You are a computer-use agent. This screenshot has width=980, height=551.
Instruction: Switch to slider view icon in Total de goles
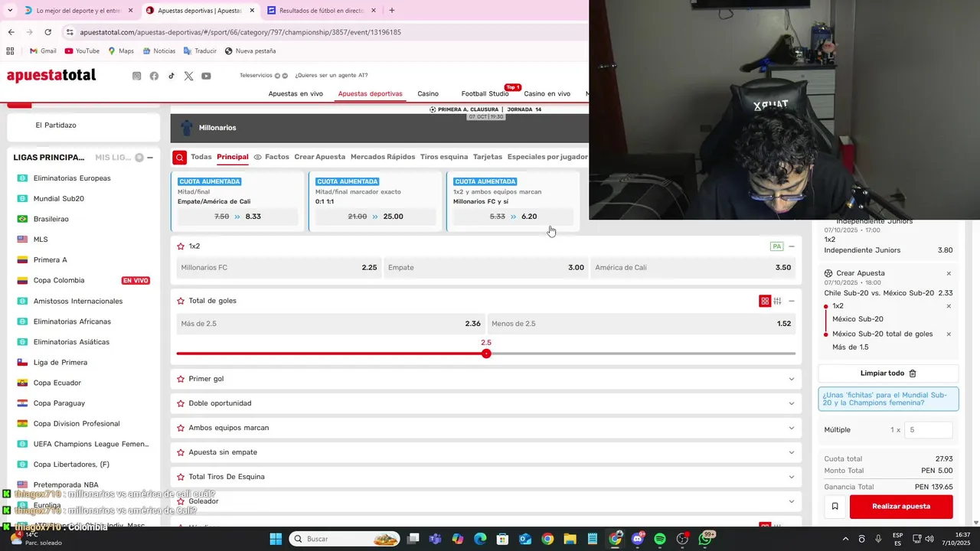pos(777,301)
